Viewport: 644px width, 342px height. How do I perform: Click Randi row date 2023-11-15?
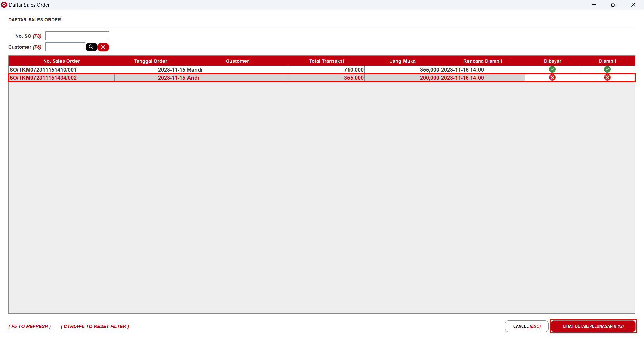[x=151, y=70]
